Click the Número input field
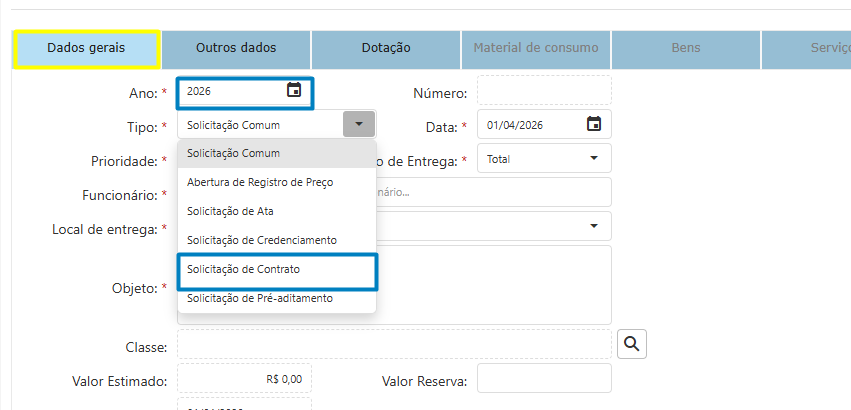 coord(544,91)
